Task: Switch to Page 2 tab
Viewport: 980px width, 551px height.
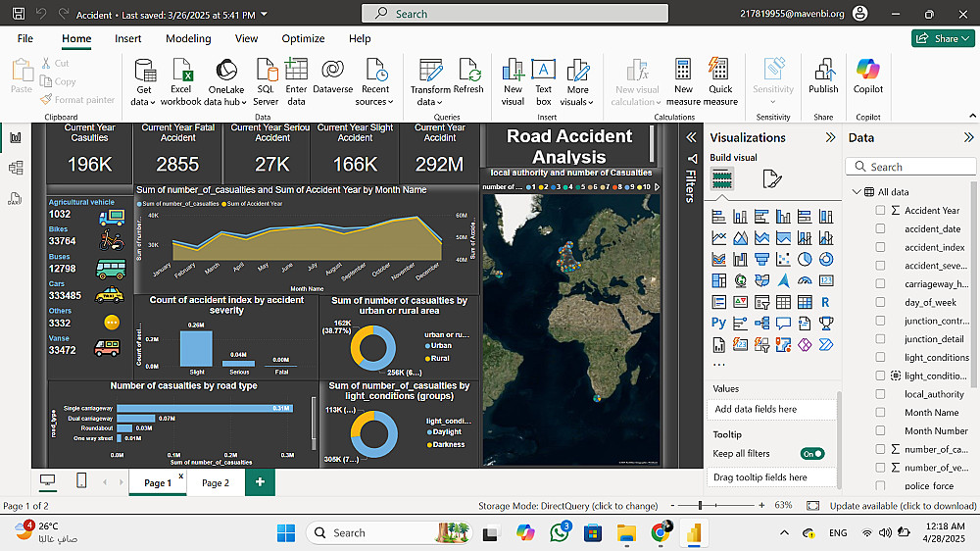Action: point(215,483)
